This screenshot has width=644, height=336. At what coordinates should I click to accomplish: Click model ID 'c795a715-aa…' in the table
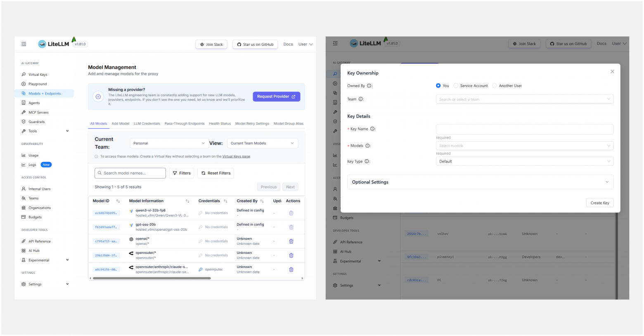pyautogui.click(x=106, y=241)
